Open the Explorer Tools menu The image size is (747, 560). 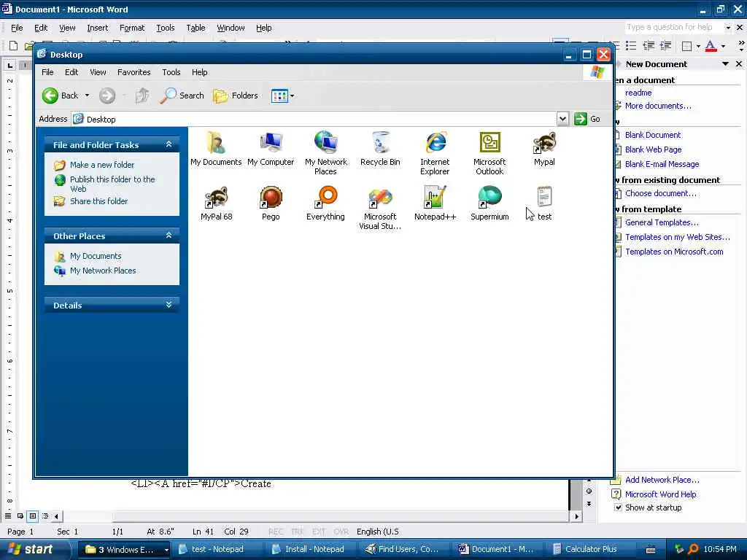(171, 72)
